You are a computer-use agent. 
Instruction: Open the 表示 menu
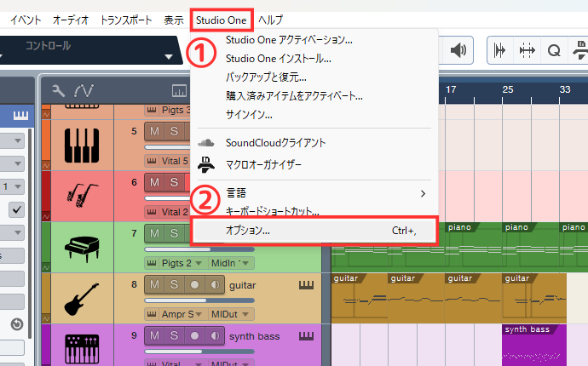tap(174, 20)
